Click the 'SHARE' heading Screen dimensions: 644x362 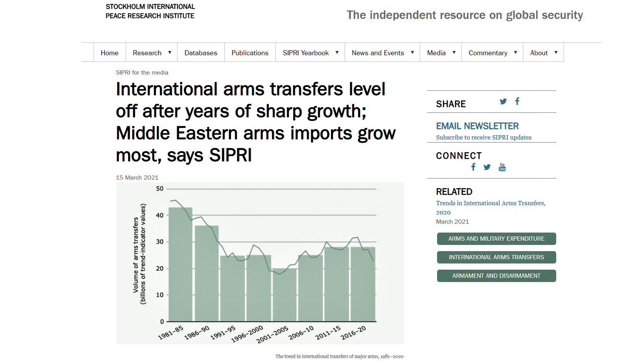(451, 104)
